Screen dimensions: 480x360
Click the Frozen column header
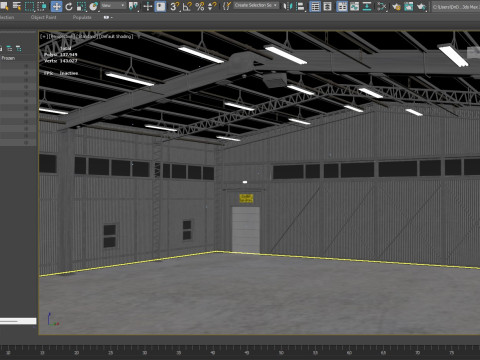click(8, 58)
